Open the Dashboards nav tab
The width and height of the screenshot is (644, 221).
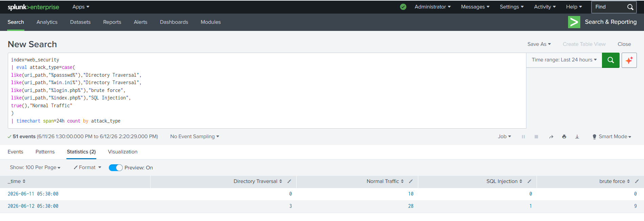[x=174, y=22]
